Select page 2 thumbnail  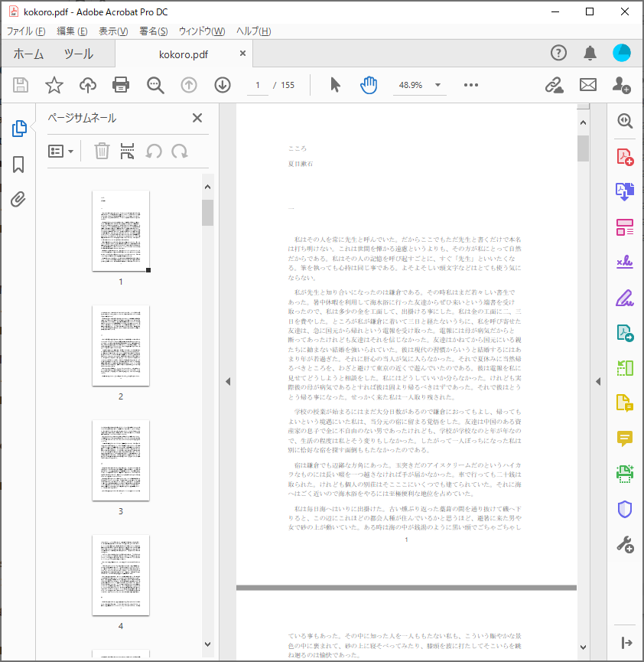pos(121,345)
